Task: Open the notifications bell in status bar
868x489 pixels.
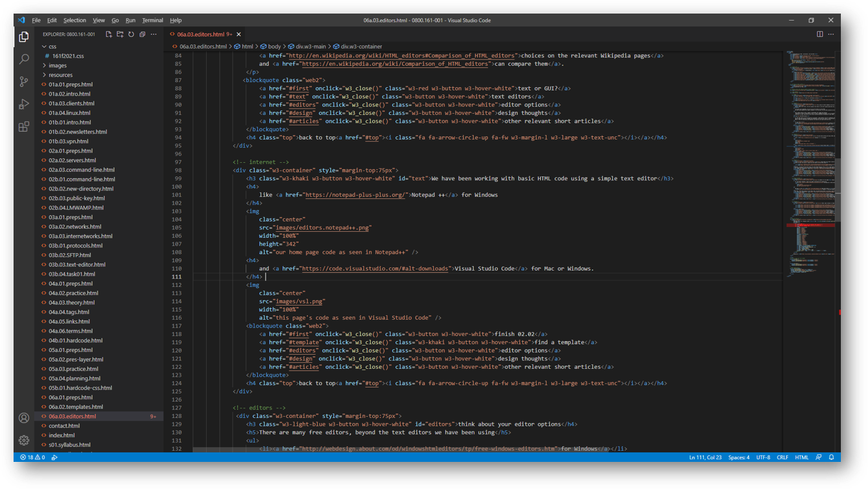Action: [x=832, y=457]
